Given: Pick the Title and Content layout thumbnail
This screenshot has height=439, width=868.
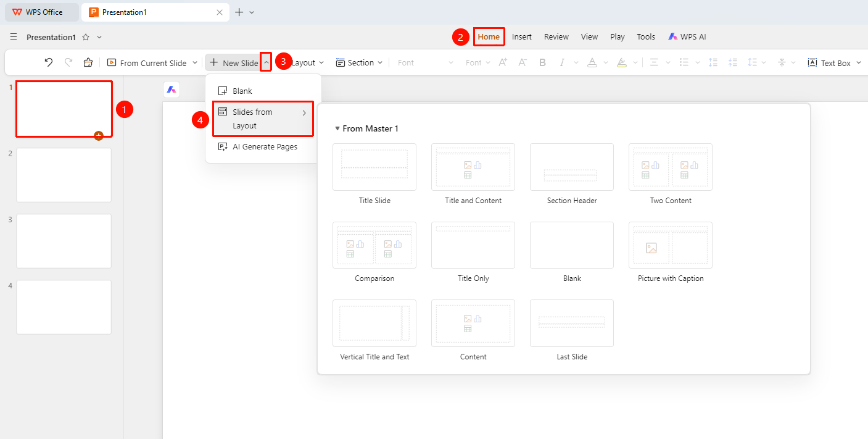Looking at the screenshot, I should point(473,167).
